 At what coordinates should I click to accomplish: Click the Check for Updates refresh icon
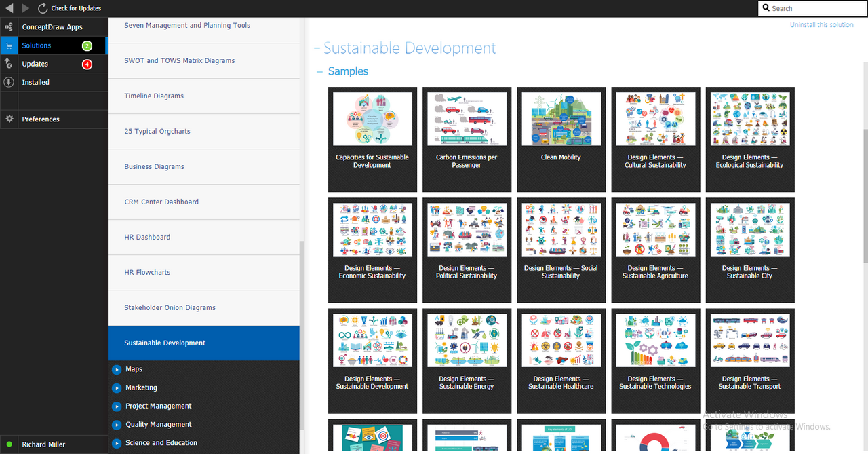[43, 8]
